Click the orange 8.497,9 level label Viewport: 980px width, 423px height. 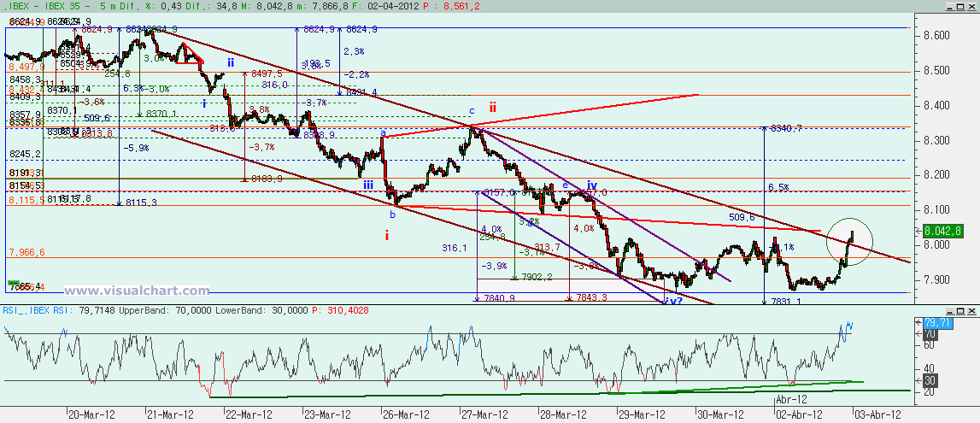(26, 67)
